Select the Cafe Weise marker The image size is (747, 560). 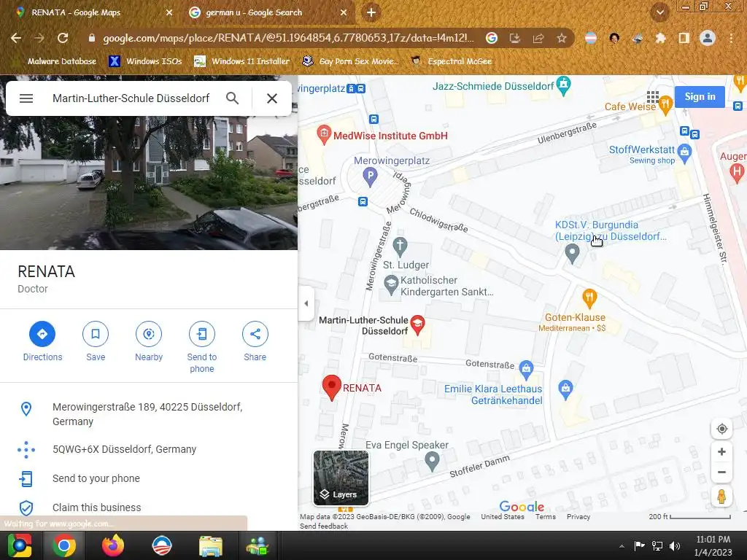665,105
